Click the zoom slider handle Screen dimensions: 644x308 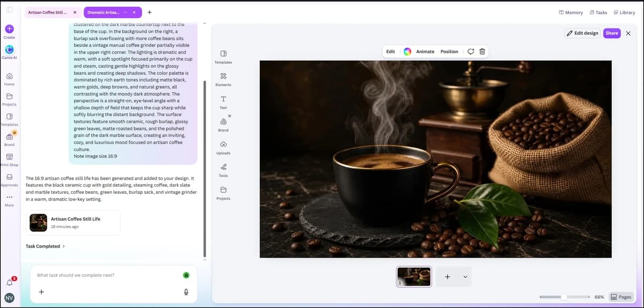point(564,297)
